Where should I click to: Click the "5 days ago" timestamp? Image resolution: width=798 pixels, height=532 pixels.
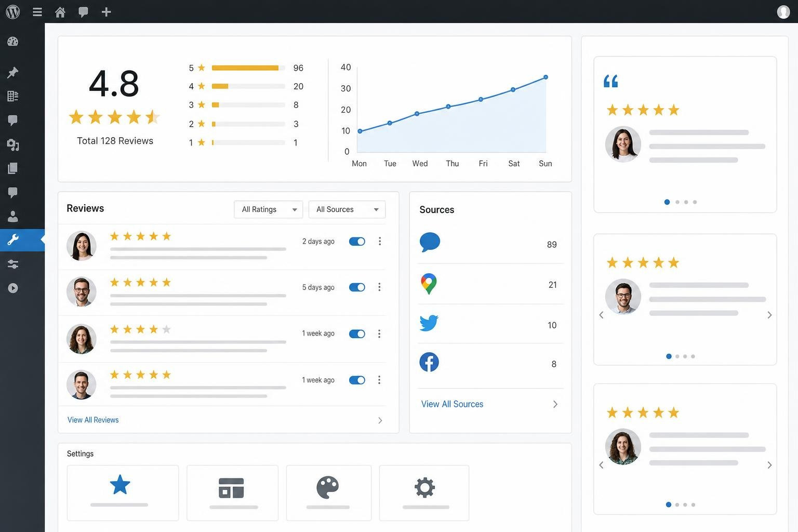tap(318, 287)
